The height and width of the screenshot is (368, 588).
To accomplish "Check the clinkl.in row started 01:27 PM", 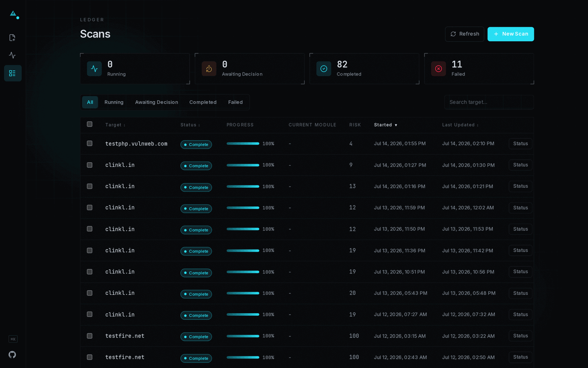I will point(90,165).
